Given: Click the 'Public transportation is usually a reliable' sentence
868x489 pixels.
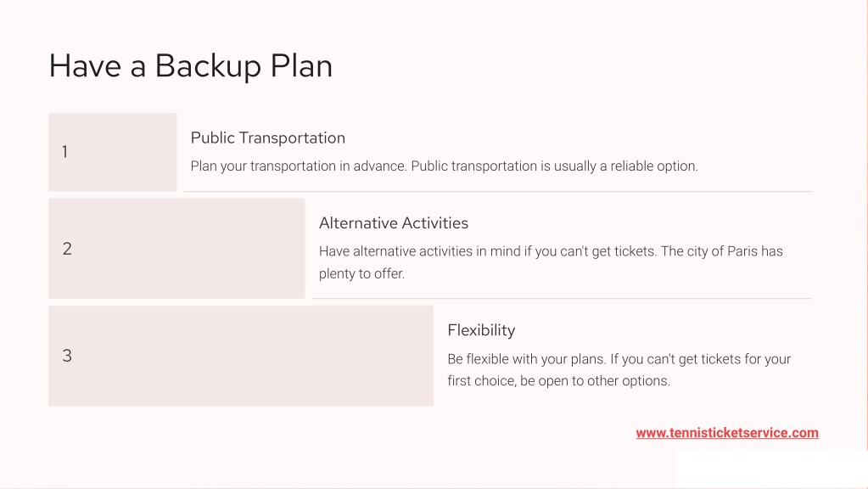Looking at the screenshot, I should pos(554,166).
